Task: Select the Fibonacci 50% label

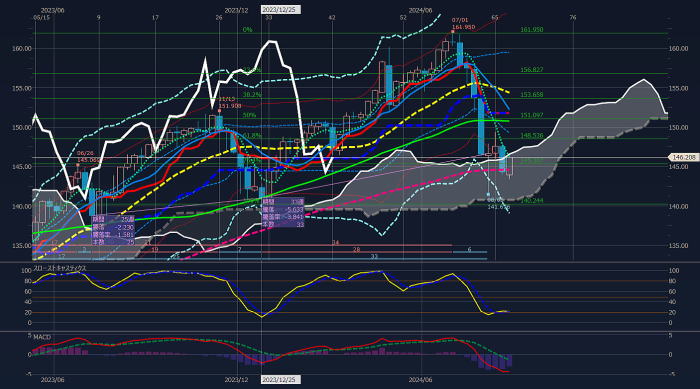Action: click(x=250, y=115)
